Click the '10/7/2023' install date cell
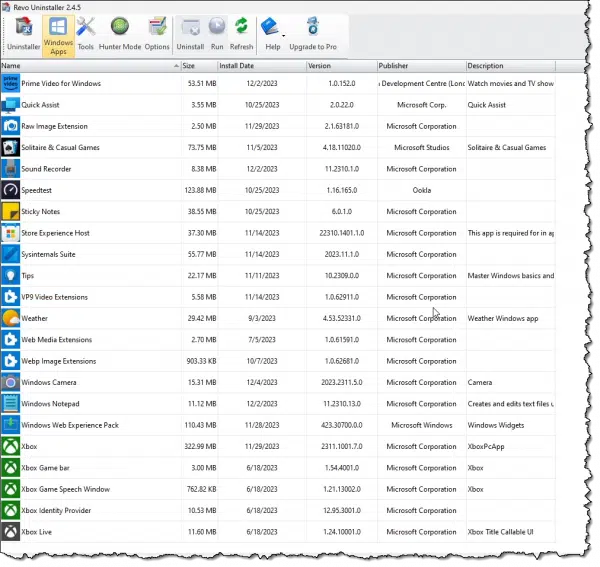This screenshot has width=600, height=567. point(262,361)
